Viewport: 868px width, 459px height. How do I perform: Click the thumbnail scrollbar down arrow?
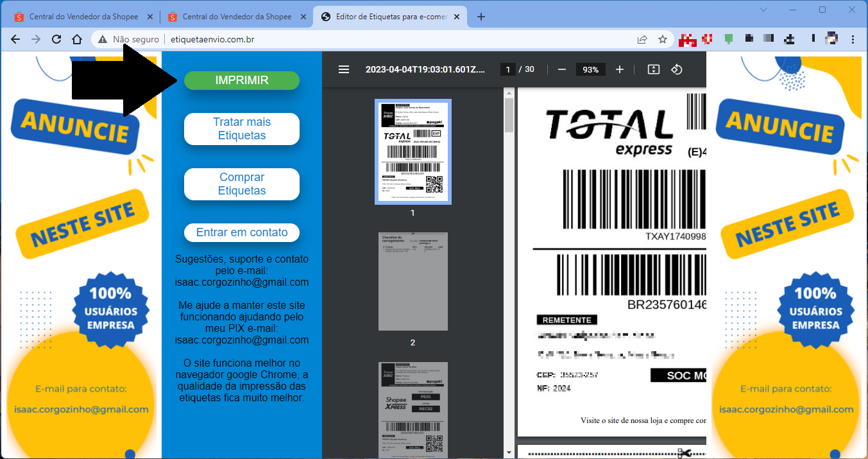tap(509, 453)
